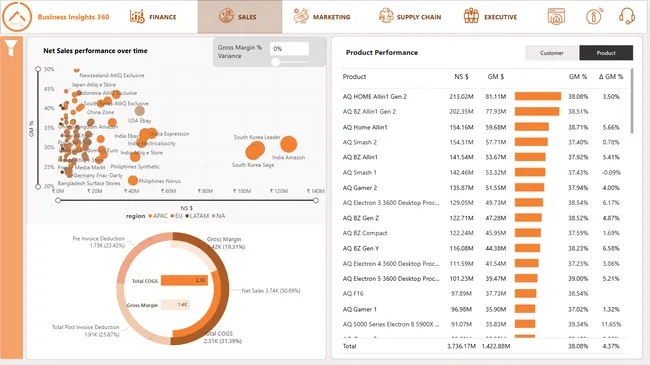Switch to the Sales tab
The width and height of the screenshot is (650, 365).
pyautogui.click(x=240, y=17)
